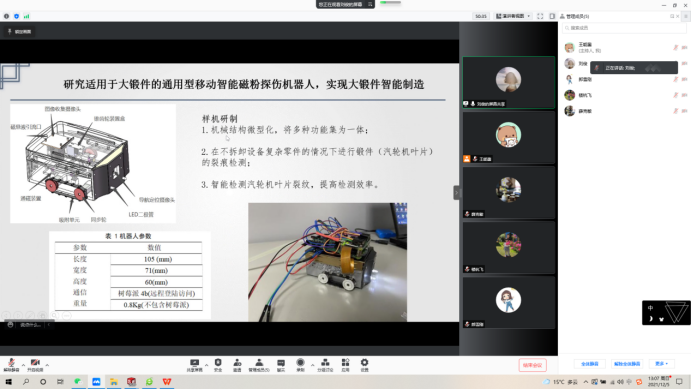The height and width of the screenshot is (389, 692).
Task: Open the Manage Members panel button
Action: (x=259, y=365)
